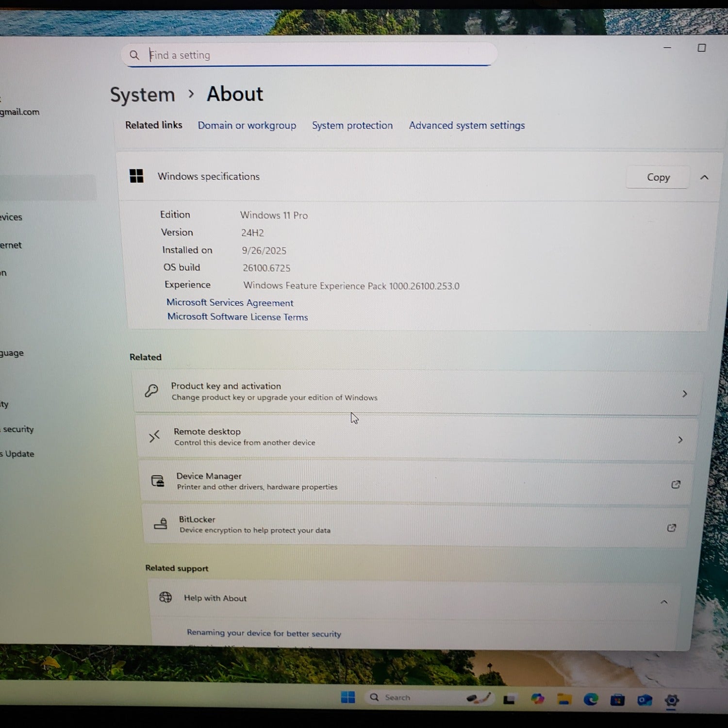This screenshot has width=728, height=728.
Task: Click the Settings gear taskbar icon
Action: [x=672, y=700]
